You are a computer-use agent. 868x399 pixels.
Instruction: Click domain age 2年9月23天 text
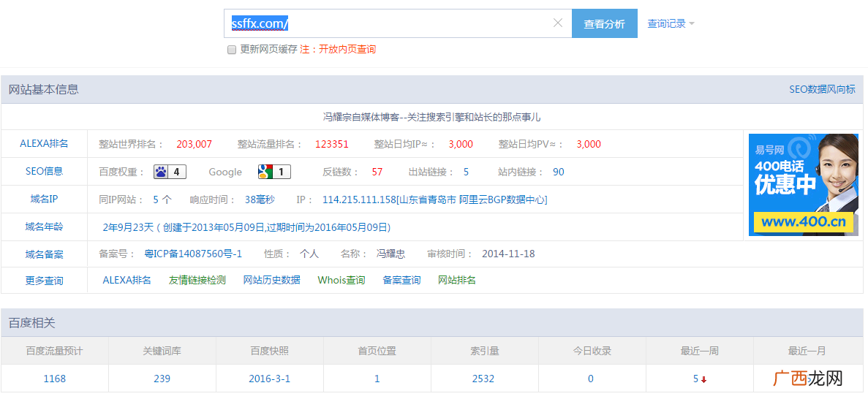pyautogui.click(x=129, y=227)
